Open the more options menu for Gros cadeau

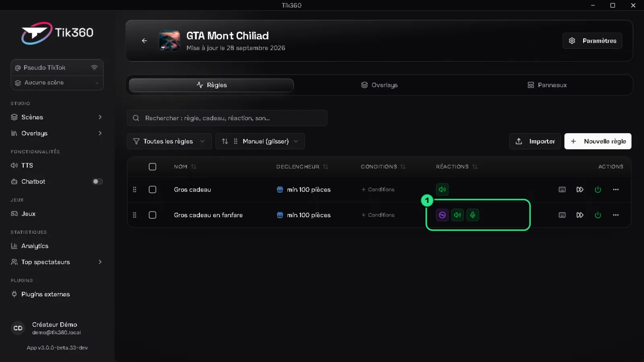(x=615, y=189)
